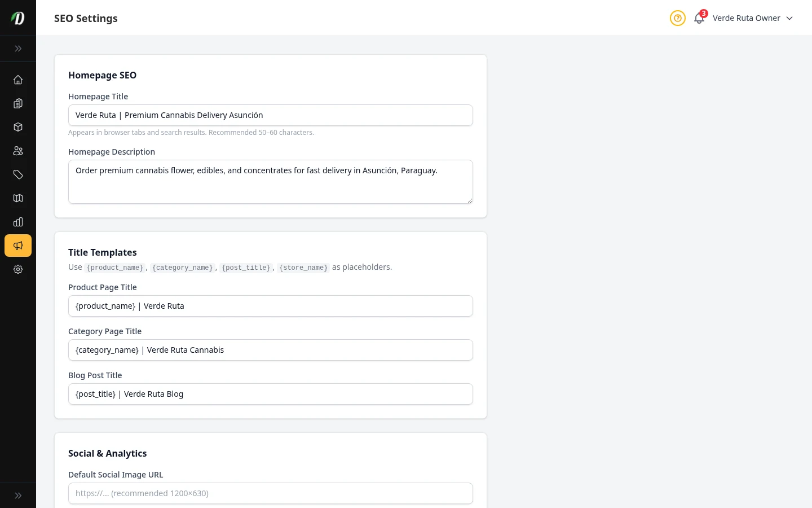812x508 pixels.
Task: Open the Orders clipboard icon
Action: [x=18, y=103]
